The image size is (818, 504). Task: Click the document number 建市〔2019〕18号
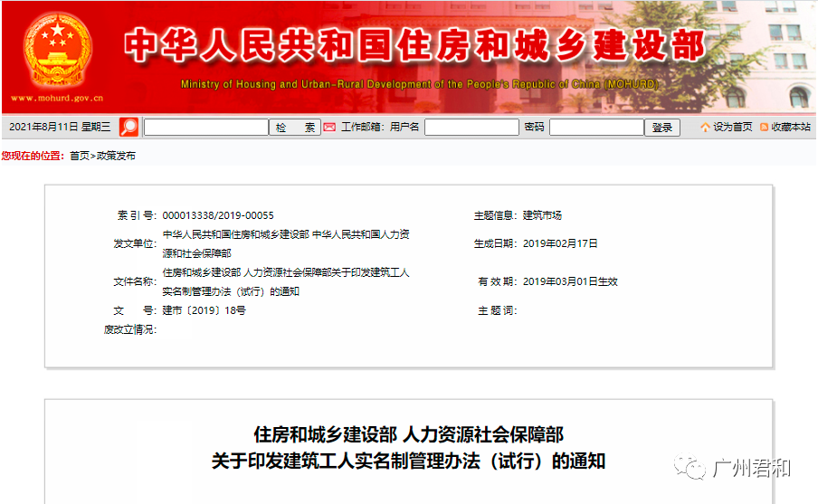click(204, 310)
